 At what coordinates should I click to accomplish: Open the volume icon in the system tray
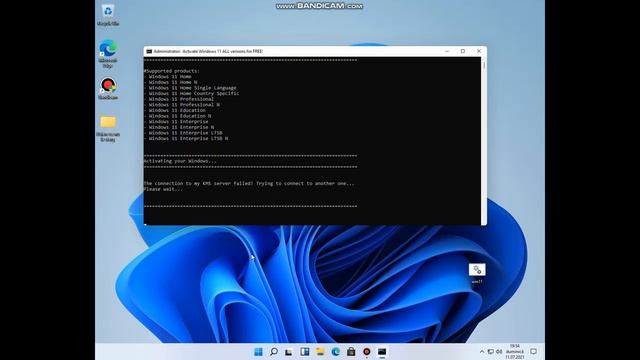click(499, 352)
